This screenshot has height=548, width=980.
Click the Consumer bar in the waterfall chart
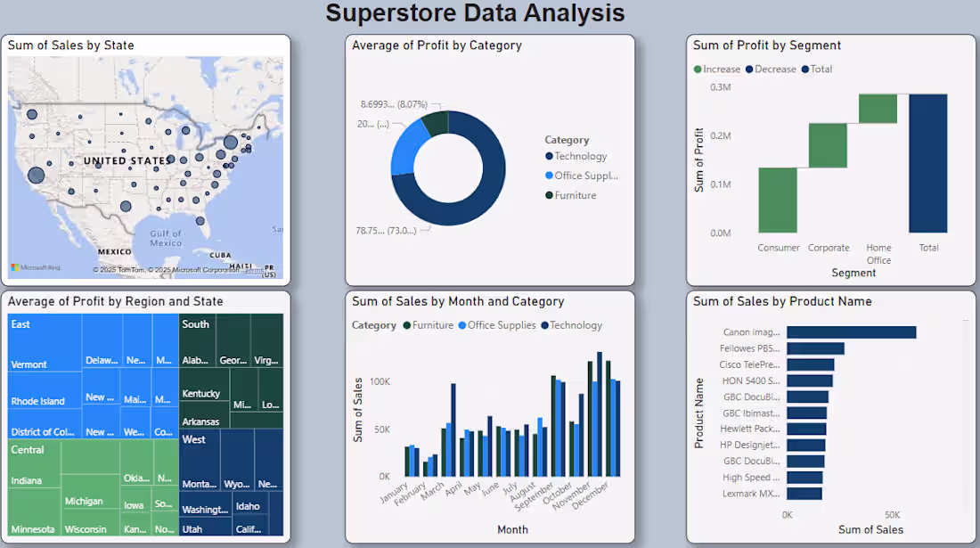click(x=778, y=200)
